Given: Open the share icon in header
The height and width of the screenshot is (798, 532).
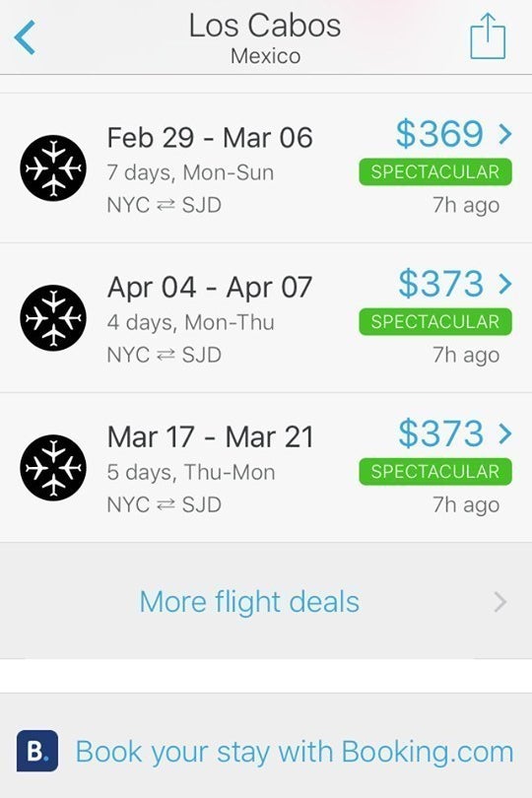Looking at the screenshot, I should click(488, 36).
